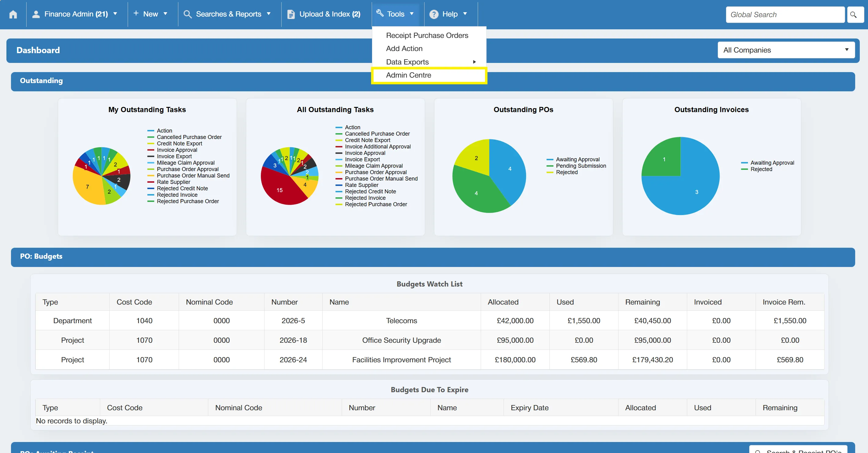This screenshot has height=453, width=868.
Task: Click the plus icon beside New
Action: pos(136,13)
